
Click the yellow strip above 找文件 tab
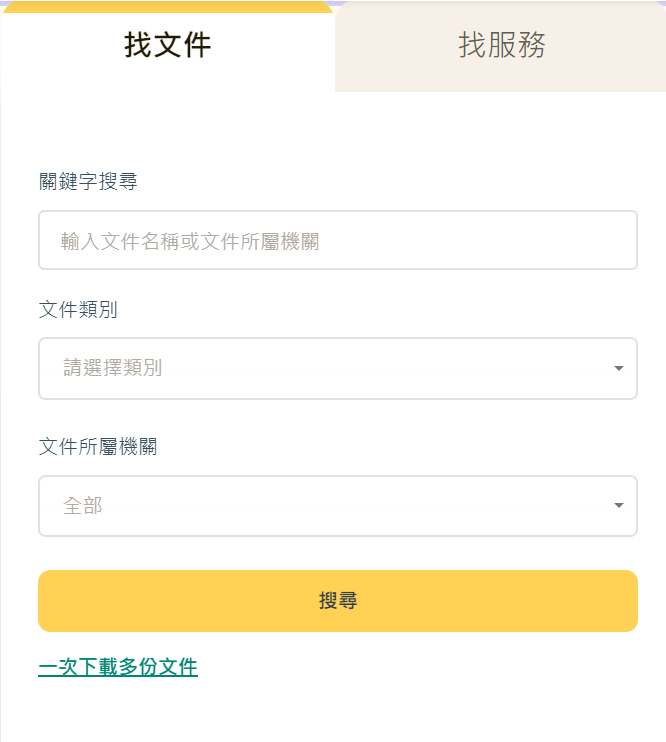pos(167,7)
